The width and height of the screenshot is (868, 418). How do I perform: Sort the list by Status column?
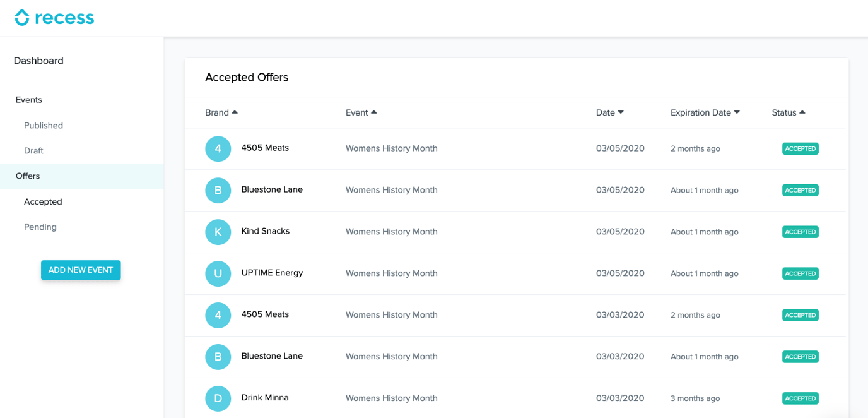pyautogui.click(x=788, y=112)
